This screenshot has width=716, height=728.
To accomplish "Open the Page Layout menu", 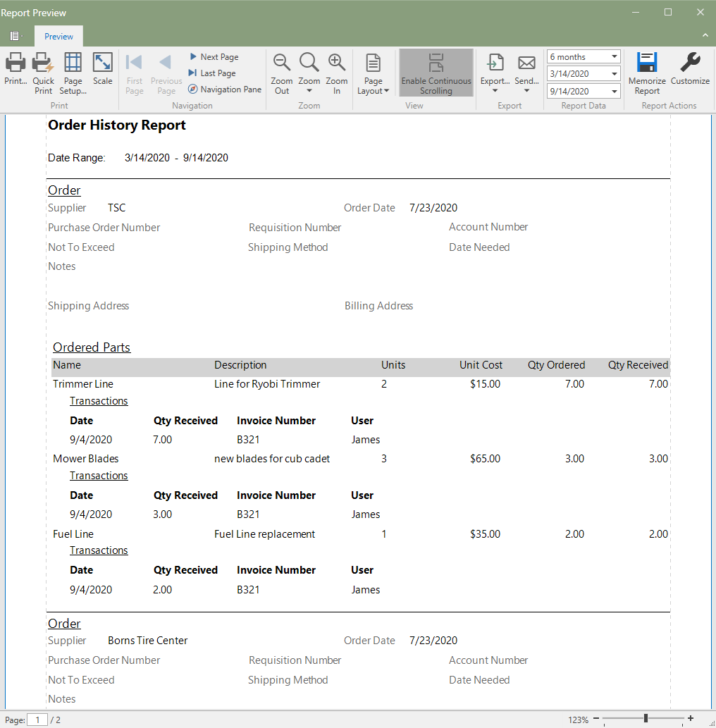I will 373,73.
